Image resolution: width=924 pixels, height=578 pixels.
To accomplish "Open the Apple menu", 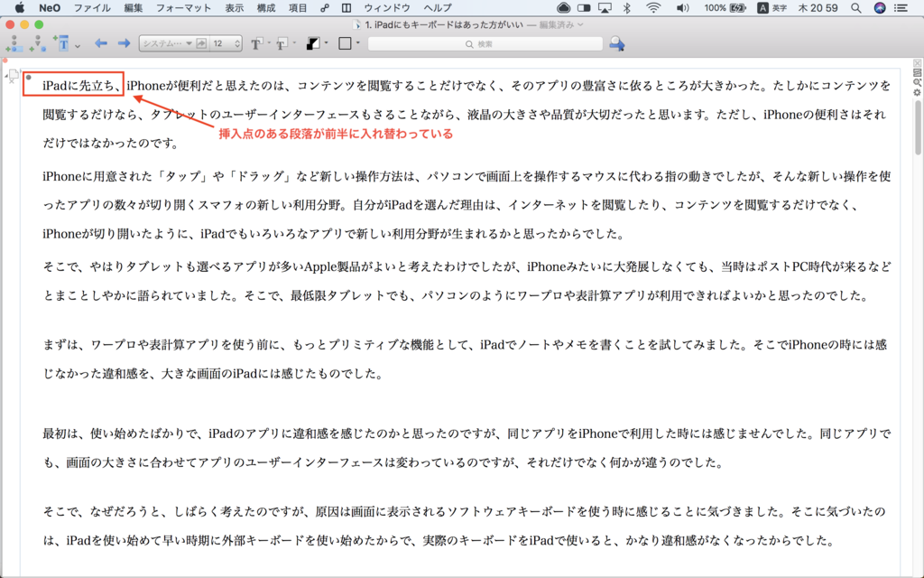I will [20, 7].
